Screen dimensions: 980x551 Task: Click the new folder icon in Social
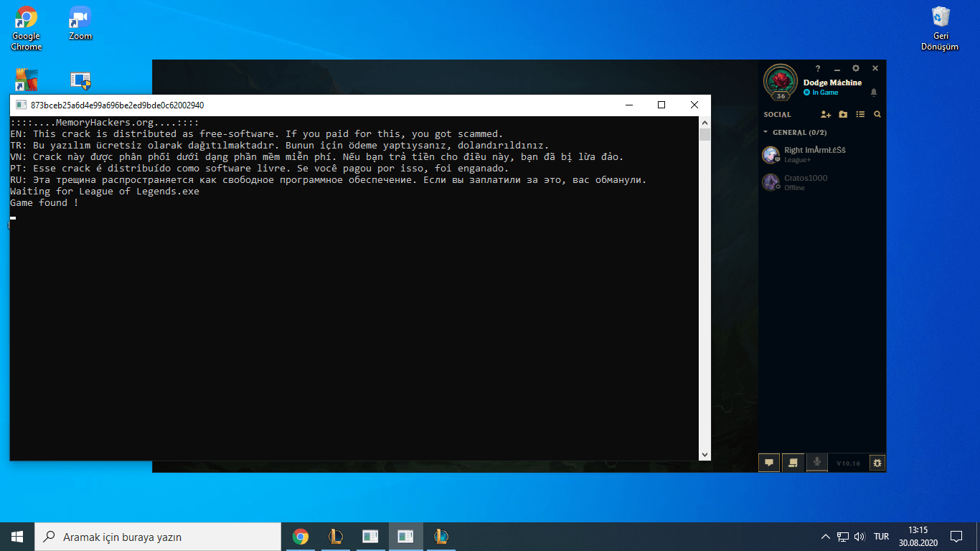click(843, 114)
